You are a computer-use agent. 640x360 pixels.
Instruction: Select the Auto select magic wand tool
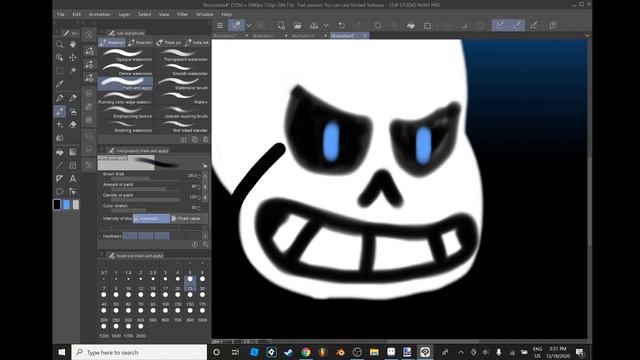pos(73,71)
